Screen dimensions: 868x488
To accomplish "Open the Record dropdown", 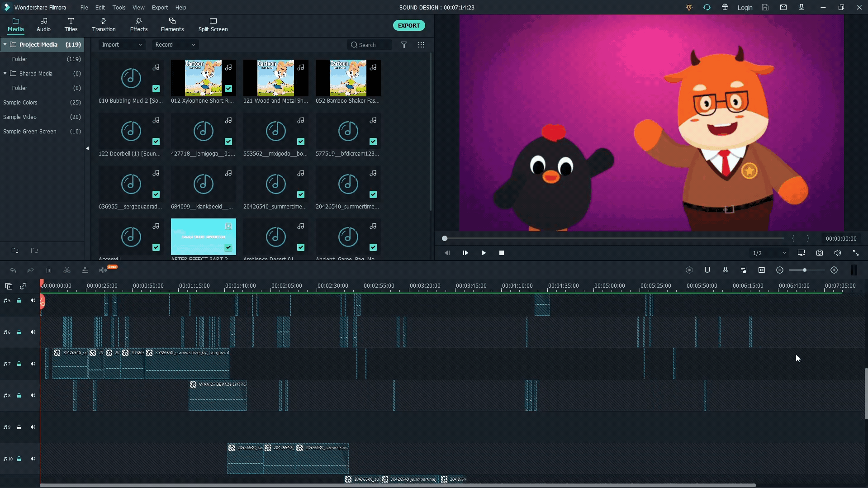I will (x=175, y=45).
